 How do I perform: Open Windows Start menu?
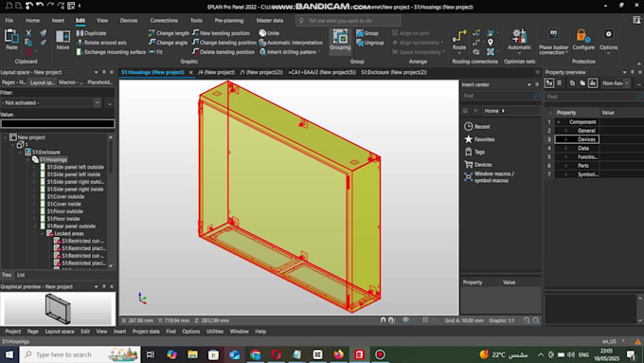coord(9,354)
